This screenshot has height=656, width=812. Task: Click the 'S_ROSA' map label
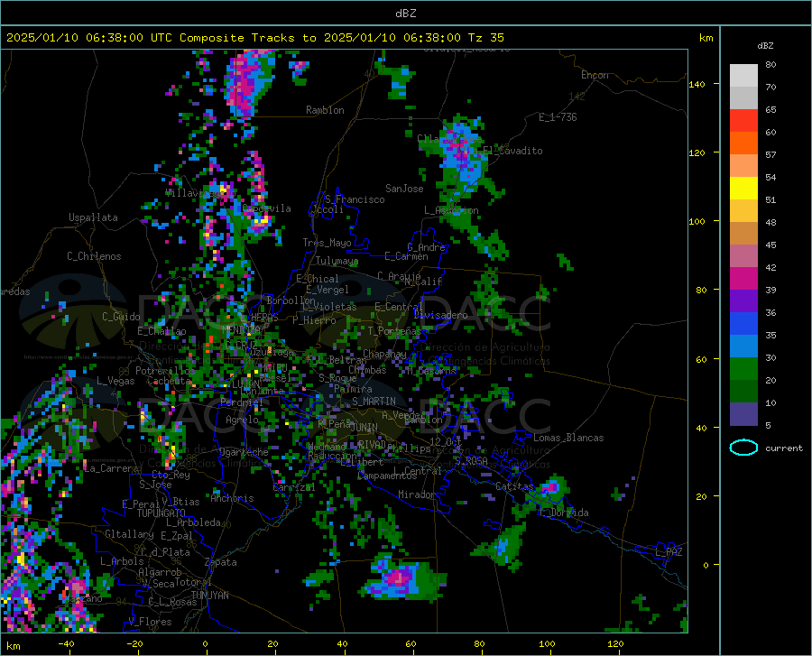tap(471, 460)
